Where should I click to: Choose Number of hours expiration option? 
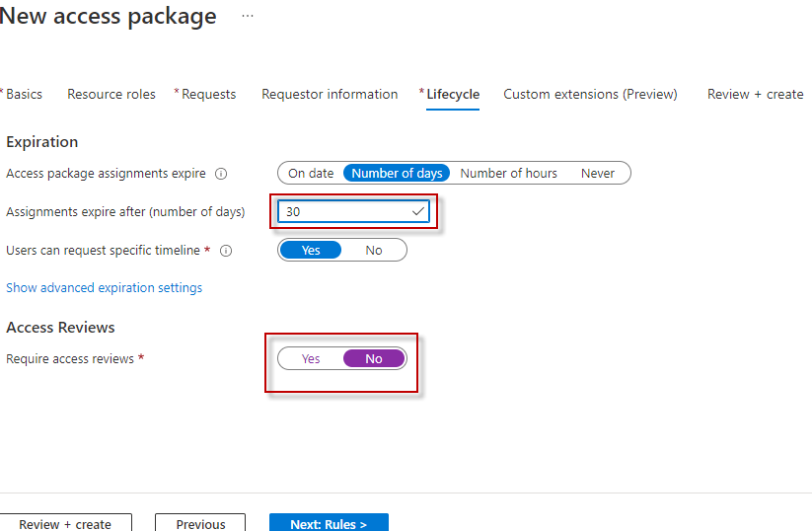tap(508, 173)
